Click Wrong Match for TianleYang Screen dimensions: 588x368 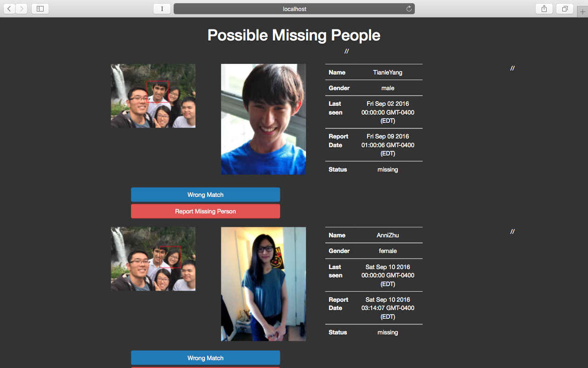coord(205,195)
